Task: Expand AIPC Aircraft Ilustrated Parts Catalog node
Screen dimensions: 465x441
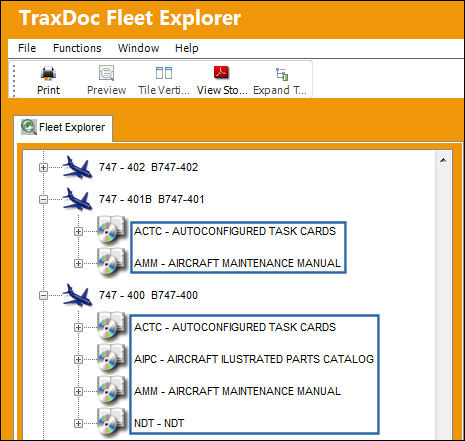Action: pyautogui.click(x=78, y=359)
